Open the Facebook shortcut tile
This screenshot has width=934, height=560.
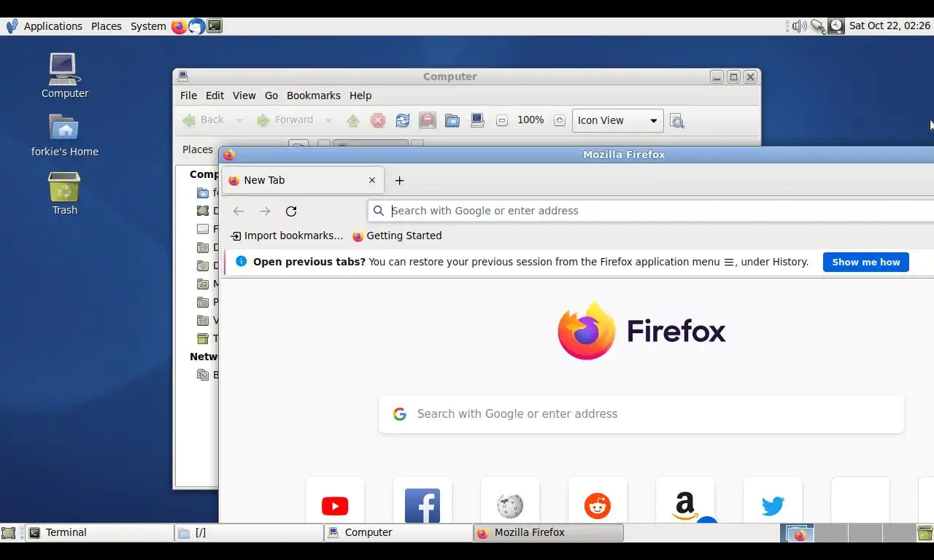[422, 500]
